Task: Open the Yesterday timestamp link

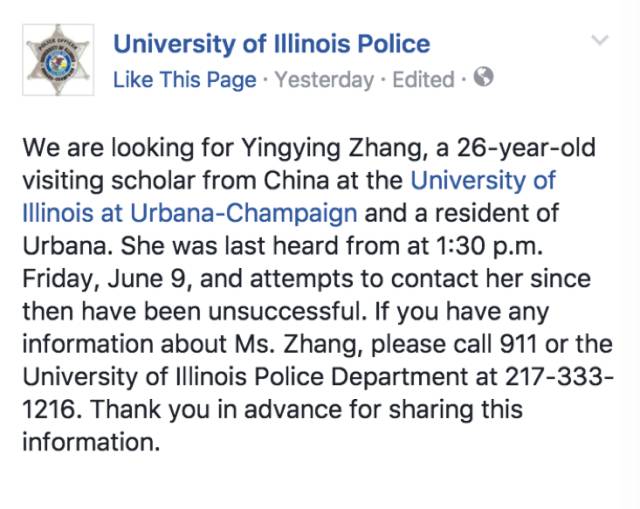Action: pyautogui.click(x=323, y=80)
